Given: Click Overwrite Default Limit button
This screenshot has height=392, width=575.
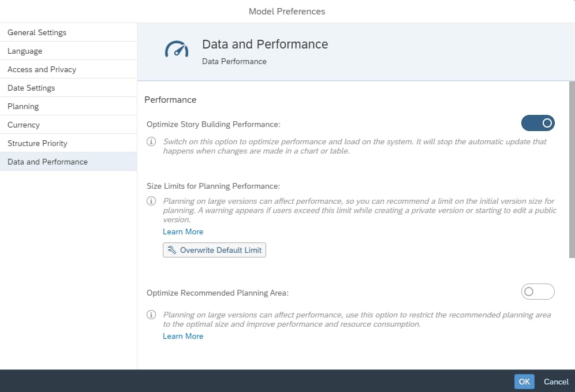Looking at the screenshot, I should click(x=214, y=250).
